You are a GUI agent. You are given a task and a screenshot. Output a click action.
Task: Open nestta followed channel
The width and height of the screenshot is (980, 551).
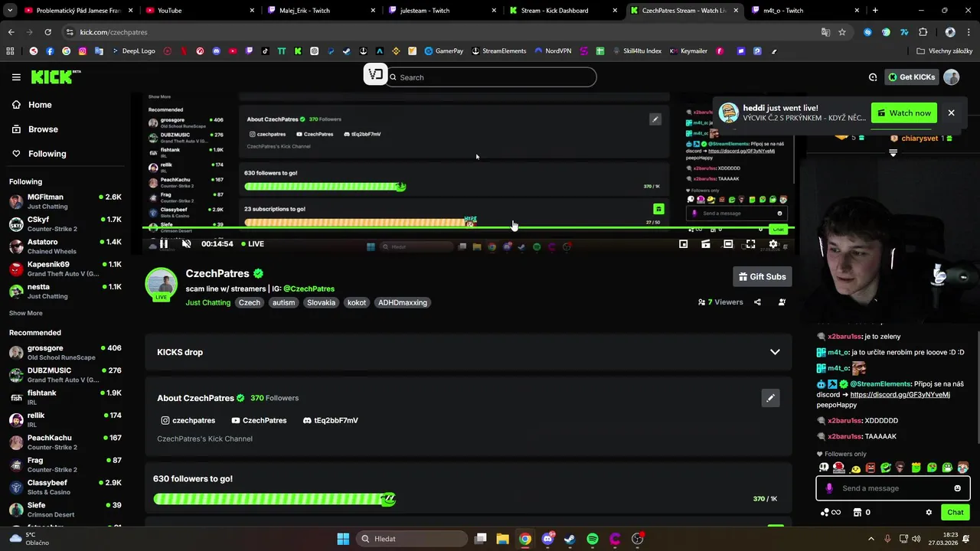pyautogui.click(x=65, y=291)
